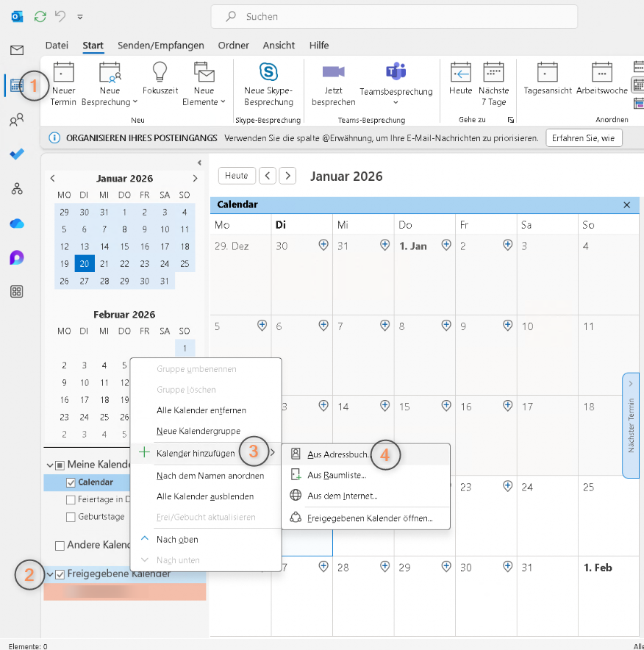Viewport: 644px width, 650px height.
Task: Open the To Do checkmark icon
Action: (16, 154)
